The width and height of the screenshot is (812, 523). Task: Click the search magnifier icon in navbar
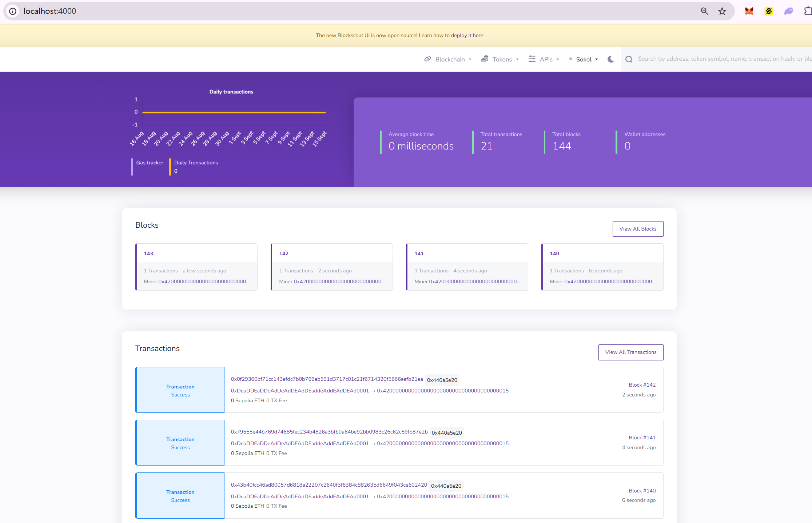click(629, 59)
